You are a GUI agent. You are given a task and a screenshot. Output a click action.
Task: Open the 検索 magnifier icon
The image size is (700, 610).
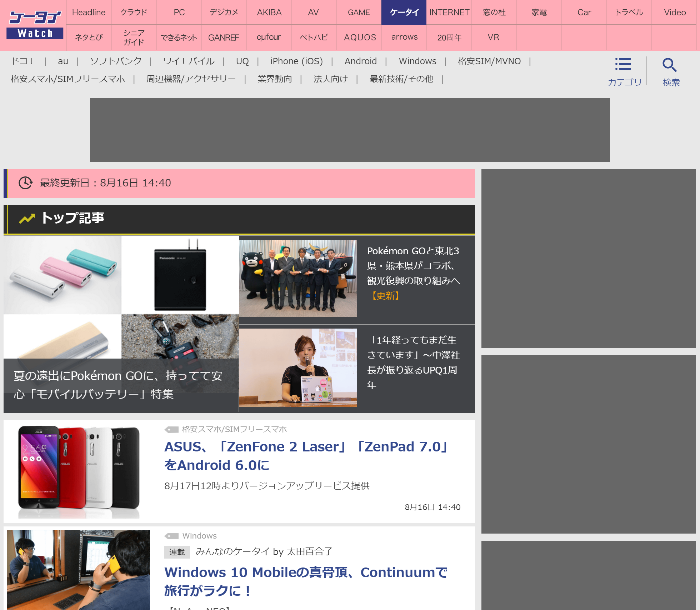pos(670,65)
